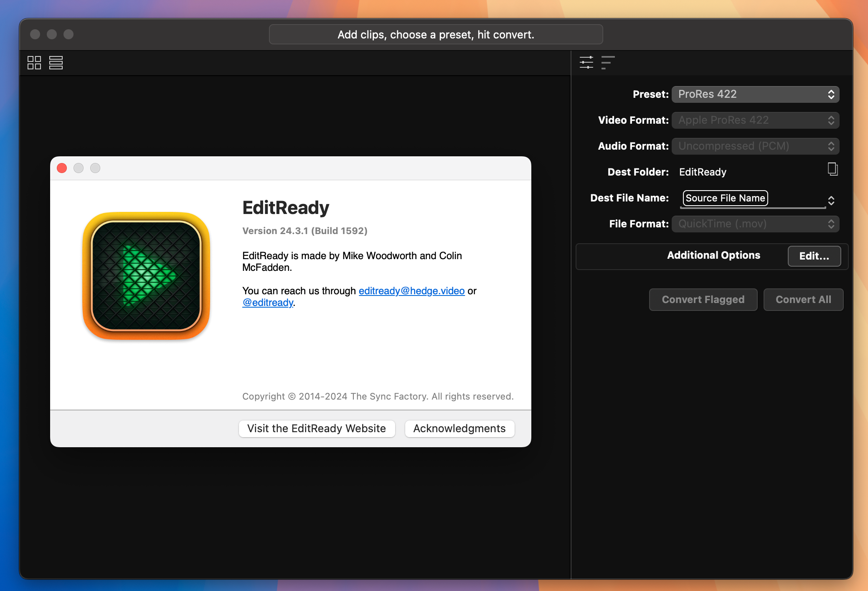The height and width of the screenshot is (591, 868).
Task: Click the Convert Flagged button
Action: tap(703, 300)
